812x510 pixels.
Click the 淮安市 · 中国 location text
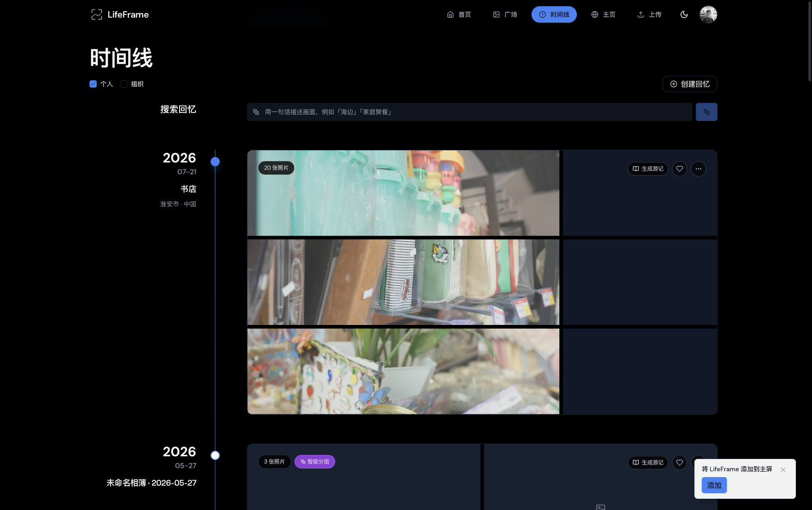coord(178,204)
